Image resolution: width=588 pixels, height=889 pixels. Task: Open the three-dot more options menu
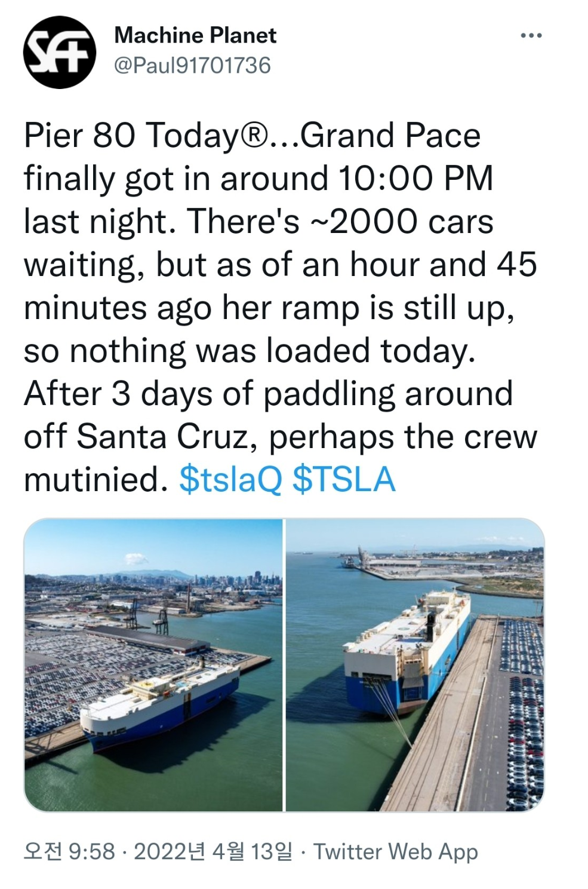(x=531, y=36)
